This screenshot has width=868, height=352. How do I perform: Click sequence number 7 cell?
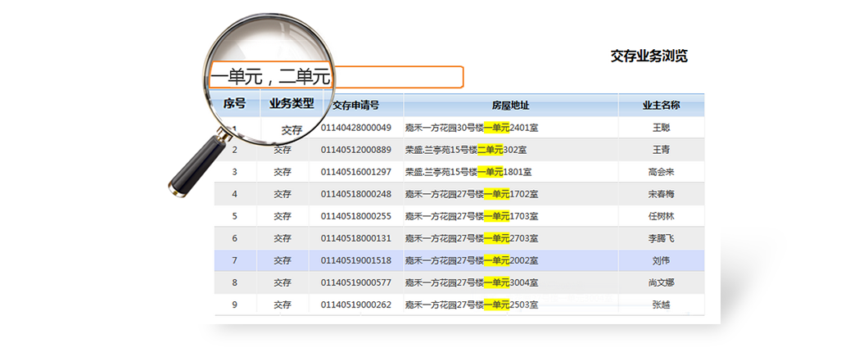(x=235, y=260)
